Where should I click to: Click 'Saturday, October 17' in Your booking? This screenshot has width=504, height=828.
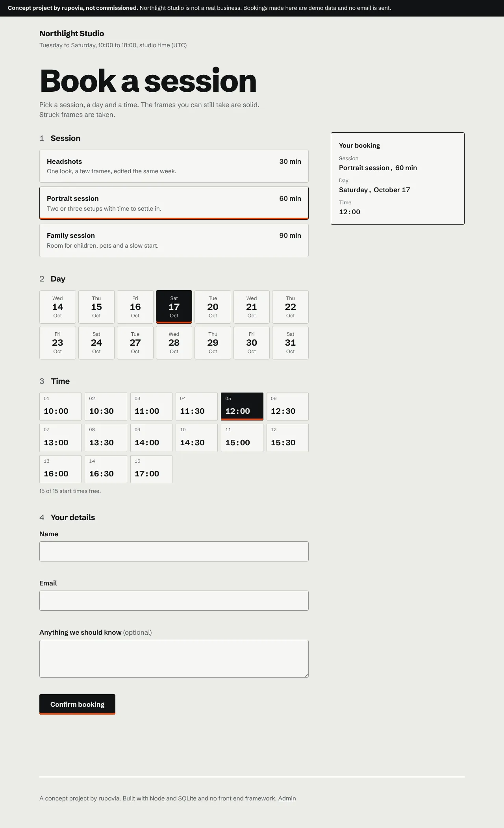[x=374, y=190]
